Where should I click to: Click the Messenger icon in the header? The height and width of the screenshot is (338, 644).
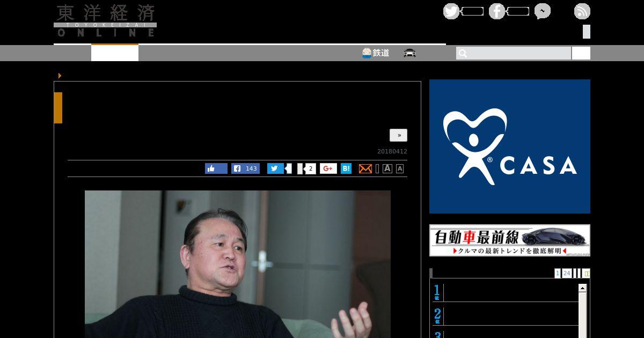point(543,11)
